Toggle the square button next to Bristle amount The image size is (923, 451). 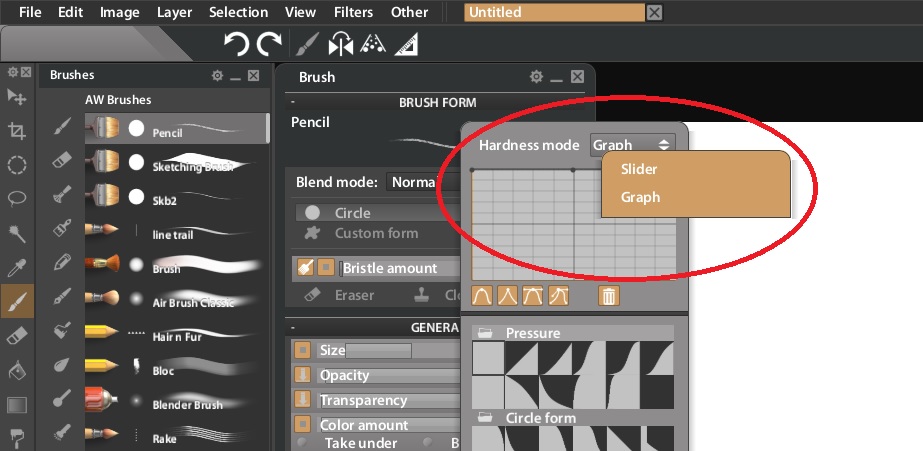(326, 268)
